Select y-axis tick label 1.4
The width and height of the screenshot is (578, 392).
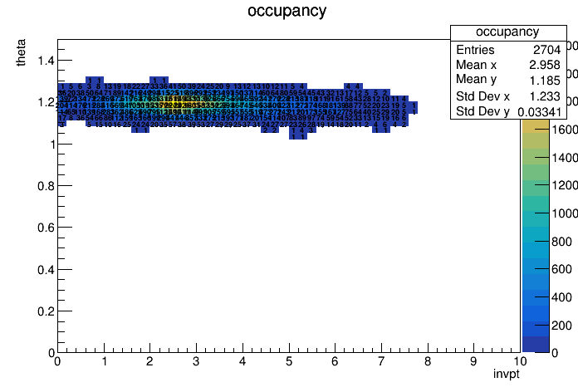point(46,61)
